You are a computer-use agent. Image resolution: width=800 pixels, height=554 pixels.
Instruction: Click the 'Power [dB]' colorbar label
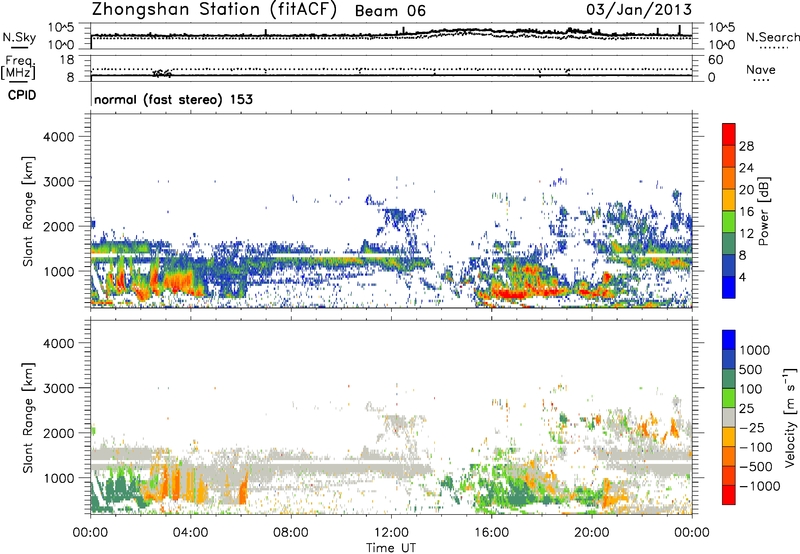pyautogui.click(x=764, y=211)
